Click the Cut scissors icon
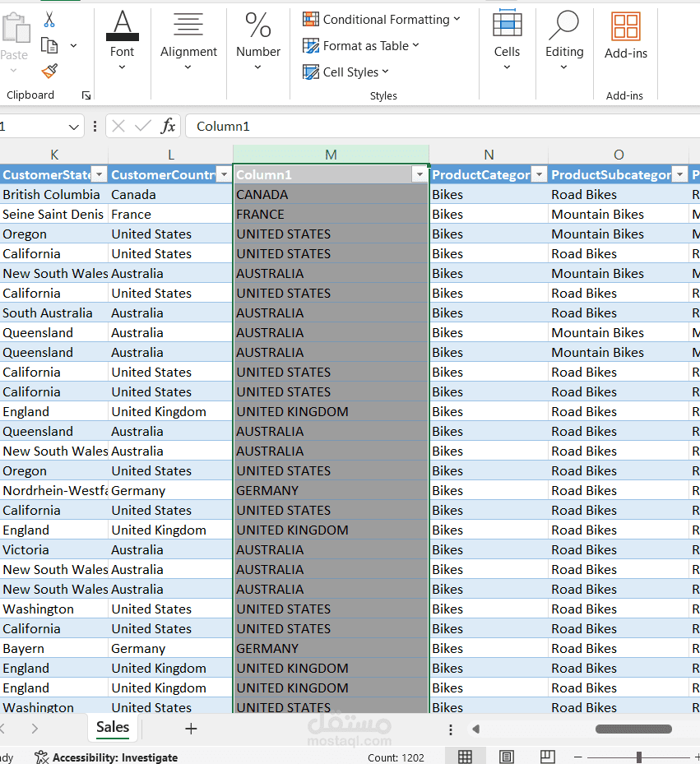Screen dimensions: 700x764 point(49,20)
